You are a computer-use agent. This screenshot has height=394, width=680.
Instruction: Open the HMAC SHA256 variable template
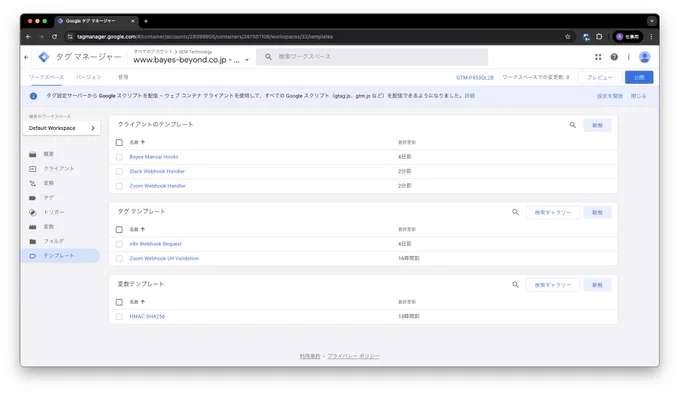[147, 316]
